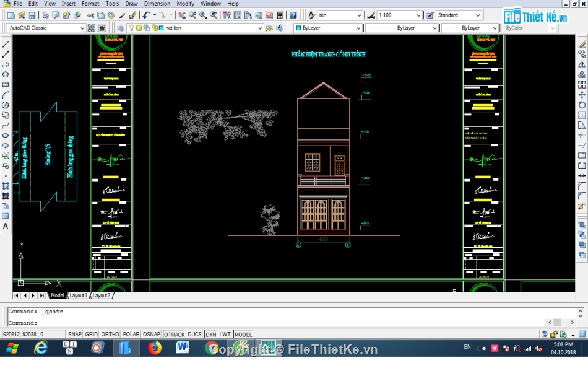The height and width of the screenshot is (368, 588).
Task: Open the Format menu
Action: click(90, 4)
